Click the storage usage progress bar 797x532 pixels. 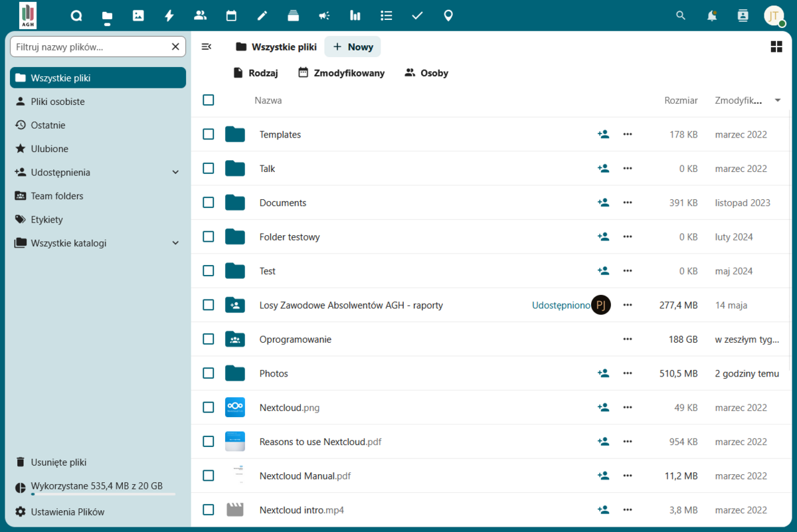pyautogui.click(x=103, y=494)
